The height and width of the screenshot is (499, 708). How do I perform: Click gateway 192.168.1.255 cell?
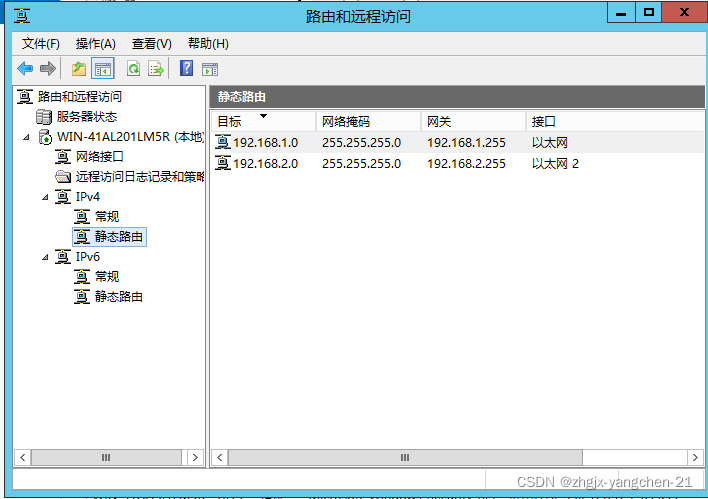(466, 143)
